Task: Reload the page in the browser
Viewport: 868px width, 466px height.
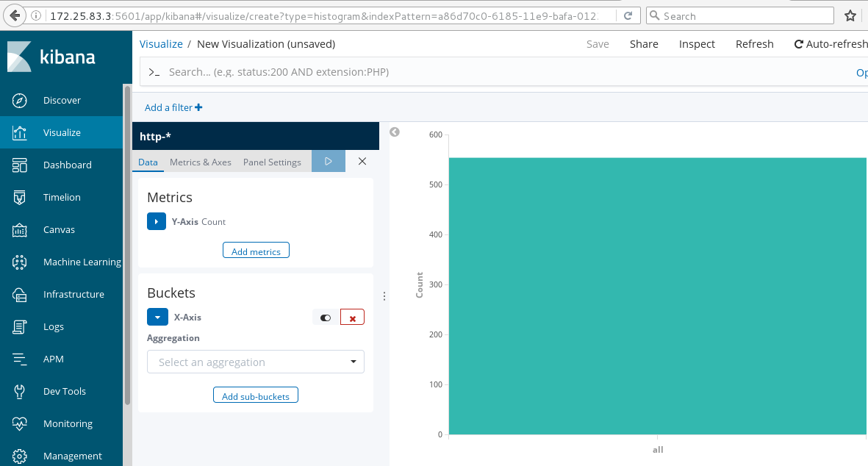Action: (x=628, y=15)
